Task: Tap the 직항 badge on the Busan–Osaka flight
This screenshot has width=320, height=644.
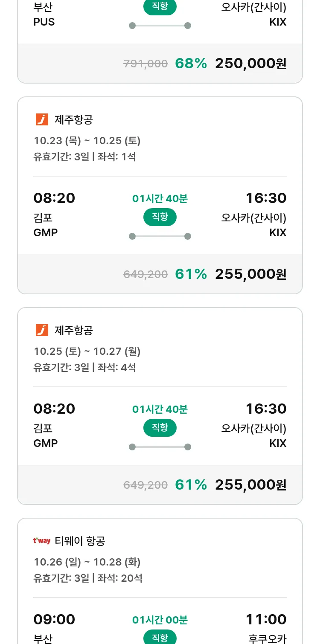Action: pyautogui.click(x=160, y=6)
